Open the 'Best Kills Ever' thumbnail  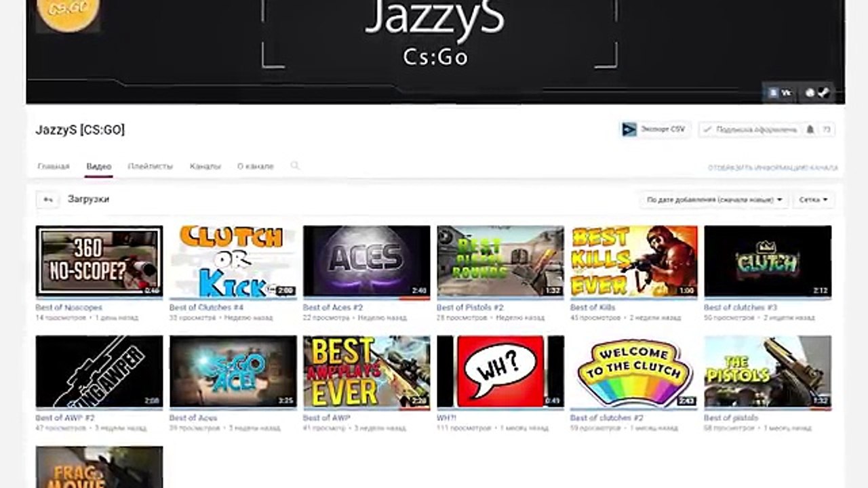634,262
